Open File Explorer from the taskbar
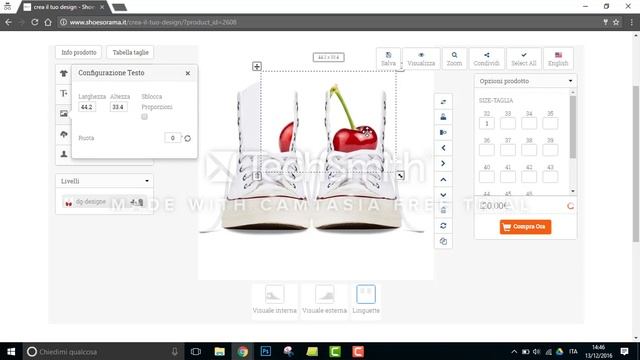This screenshot has width=640, height=360. click(219, 351)
